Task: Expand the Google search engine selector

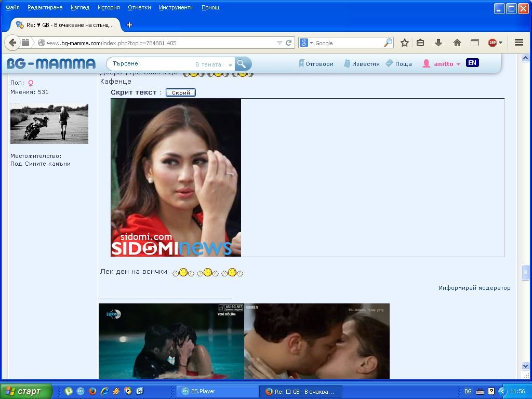Action: 306,43
